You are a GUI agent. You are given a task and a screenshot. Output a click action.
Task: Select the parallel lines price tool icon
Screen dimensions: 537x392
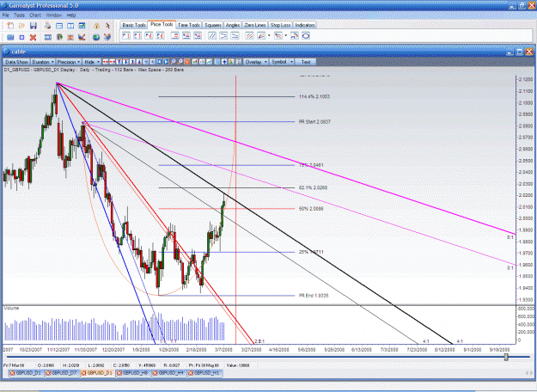(x=212, y=35)
